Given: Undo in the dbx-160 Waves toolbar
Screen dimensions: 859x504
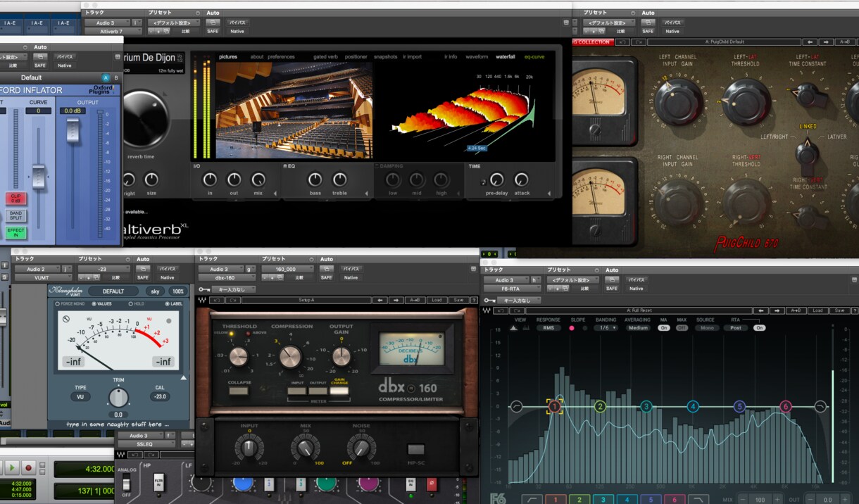Looking at the screenshot, I should [x=215, y=301].
